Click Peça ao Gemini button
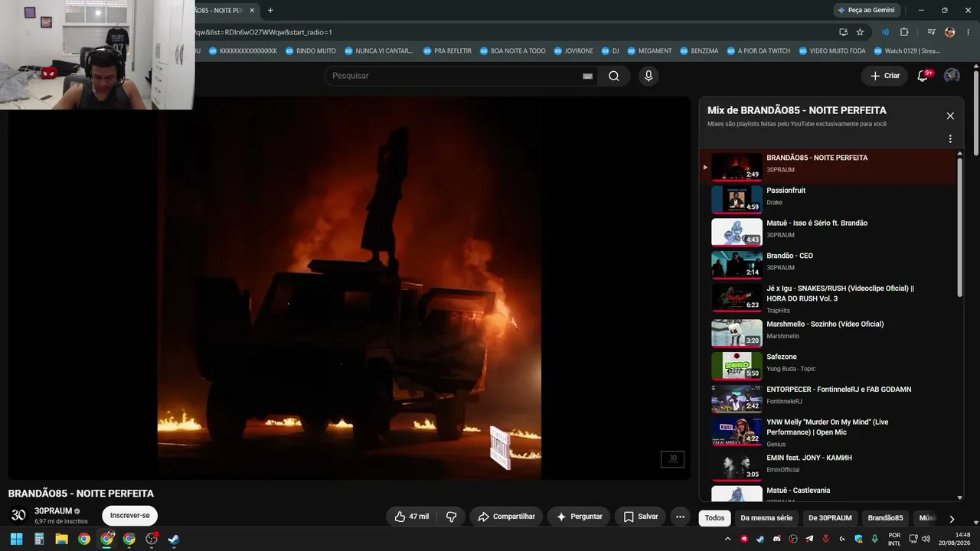 coord(866,10)
